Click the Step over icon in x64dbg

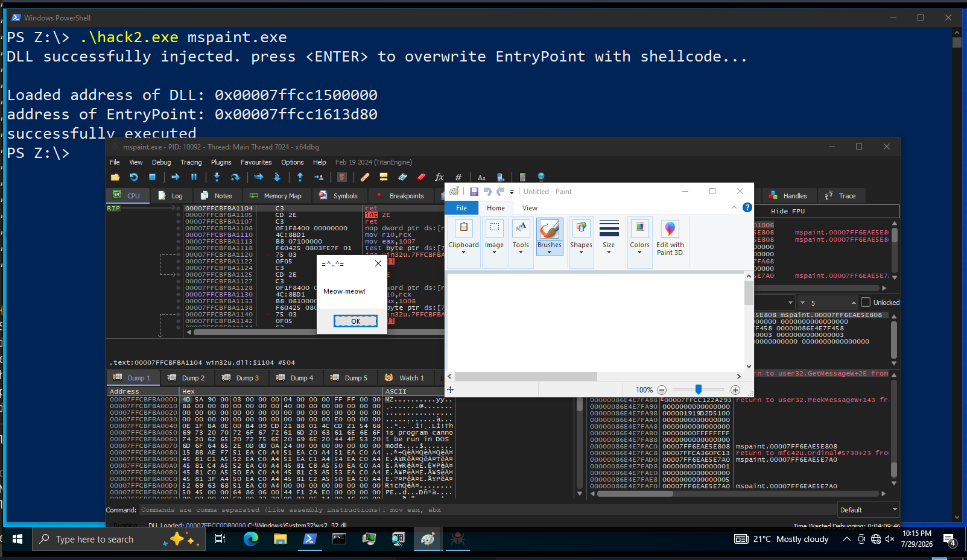235,177
